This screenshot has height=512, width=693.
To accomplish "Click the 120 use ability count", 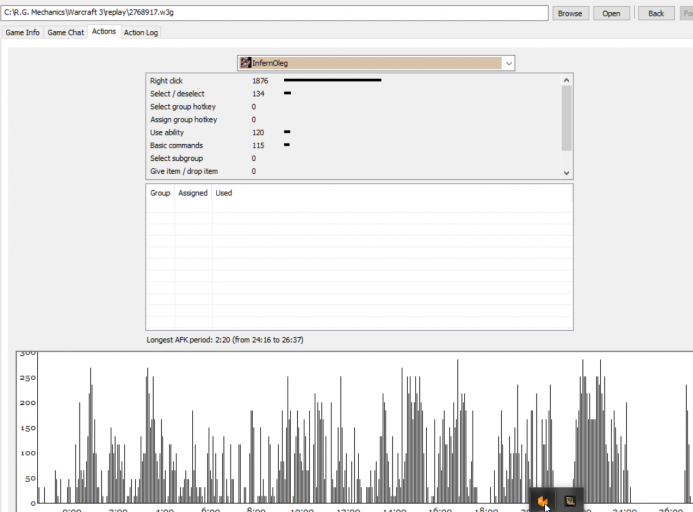I will [x=258, y=132].
